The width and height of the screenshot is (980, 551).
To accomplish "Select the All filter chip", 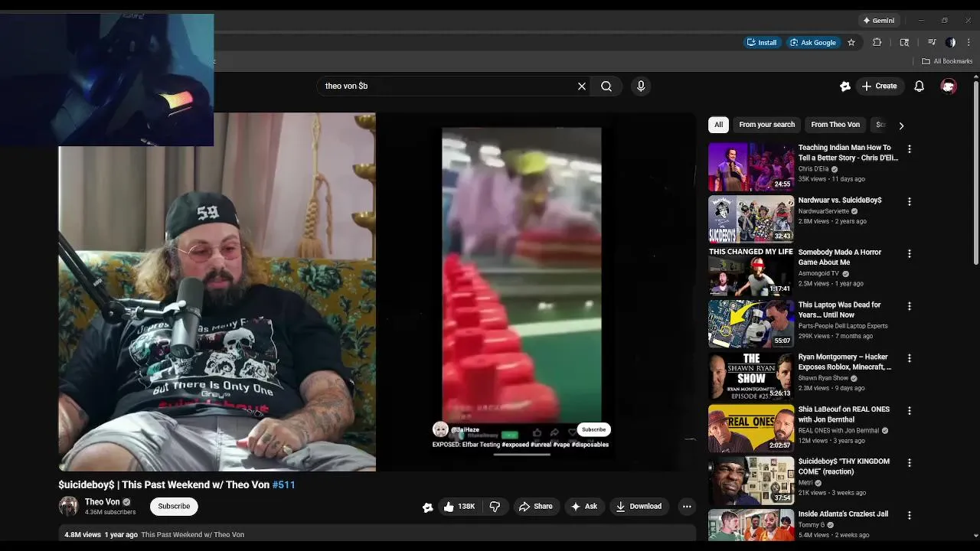I will pyautogui.click(x=718, y=125).
